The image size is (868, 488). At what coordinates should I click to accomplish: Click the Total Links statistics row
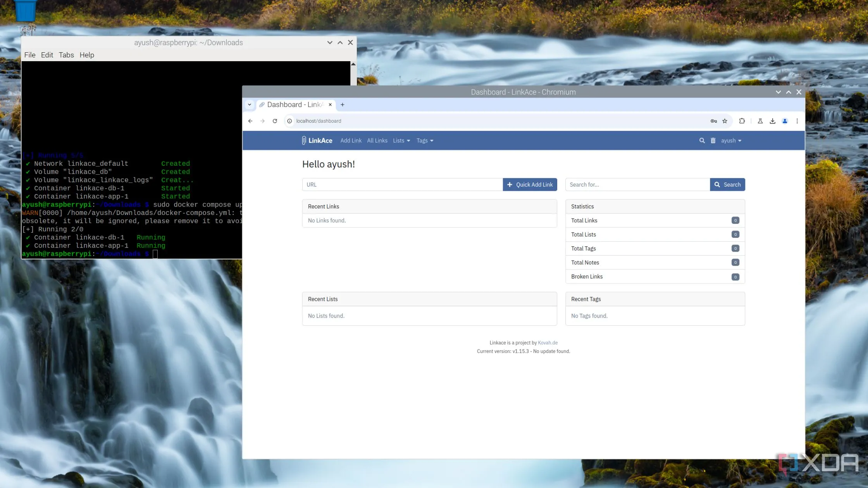tap(655, 220)
